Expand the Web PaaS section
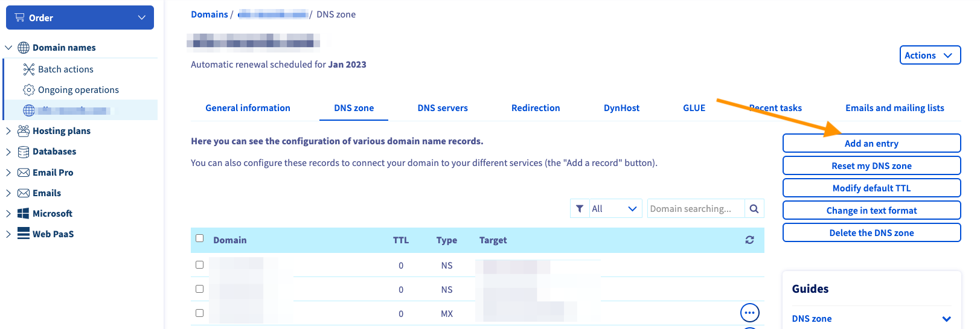Screen dimensions: 980x329 click(x=8, y=234)
